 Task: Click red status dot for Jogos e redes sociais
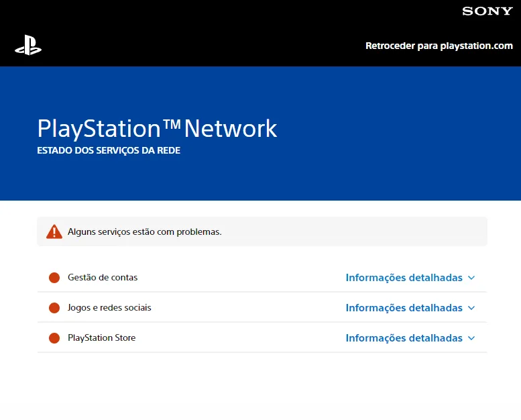54,308
